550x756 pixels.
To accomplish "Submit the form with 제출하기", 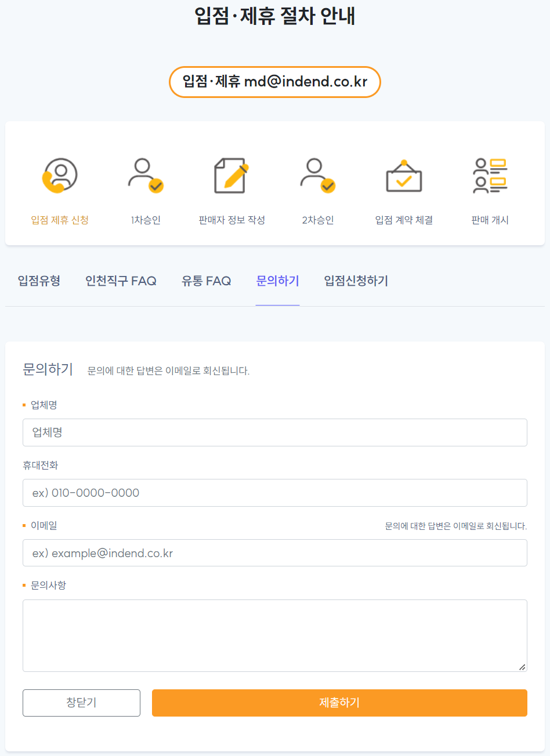I will click(339, 703).
